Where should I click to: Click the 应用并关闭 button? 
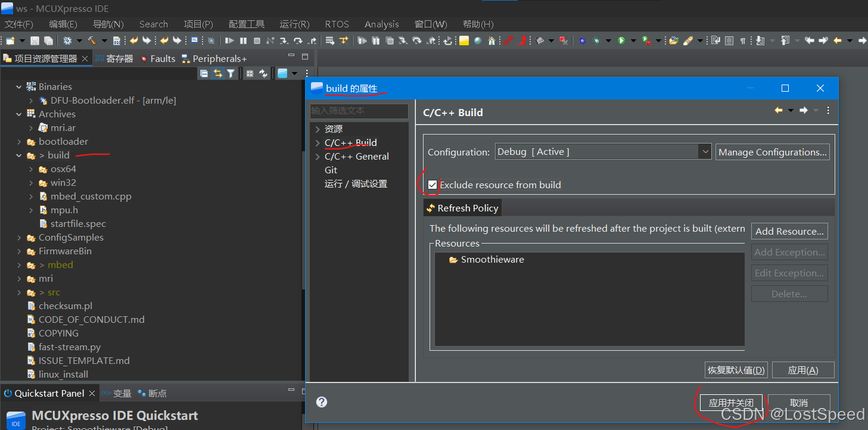click(731, 403)
